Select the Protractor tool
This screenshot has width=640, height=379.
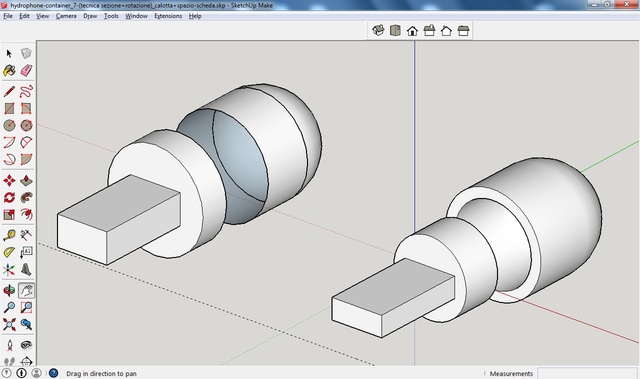[x=9, y=252]
